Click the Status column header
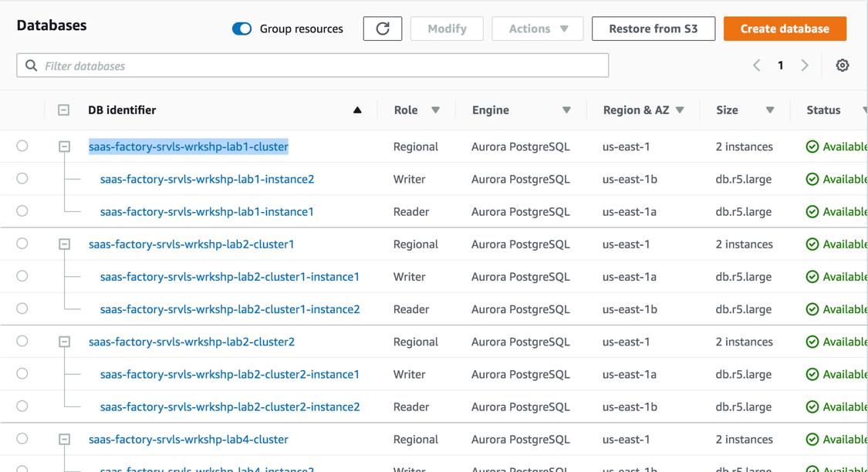 [823, 110]
